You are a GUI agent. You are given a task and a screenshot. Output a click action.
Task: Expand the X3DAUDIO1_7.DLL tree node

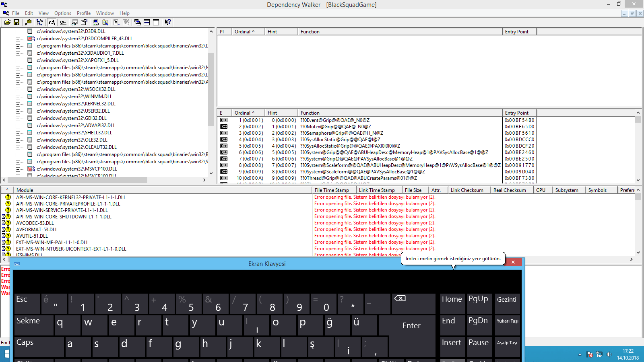click(18, 53)
